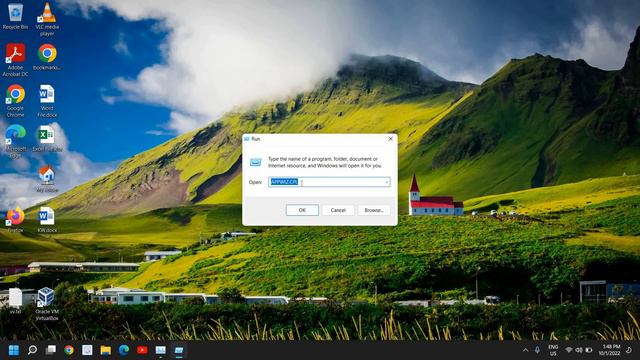Open Task View on the taskbar
The height and width of the screenshot is (360, 640).
click(51, 350)
